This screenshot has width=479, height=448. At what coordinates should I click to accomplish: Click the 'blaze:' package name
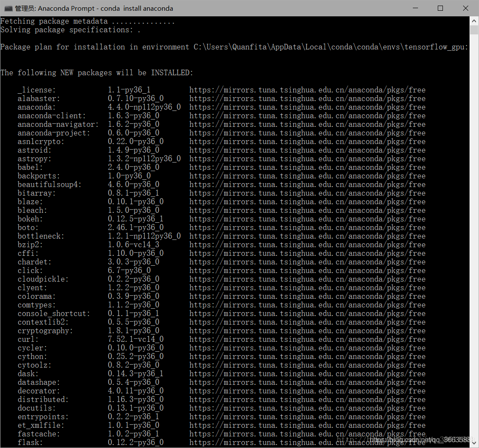[x=30, y=202]
